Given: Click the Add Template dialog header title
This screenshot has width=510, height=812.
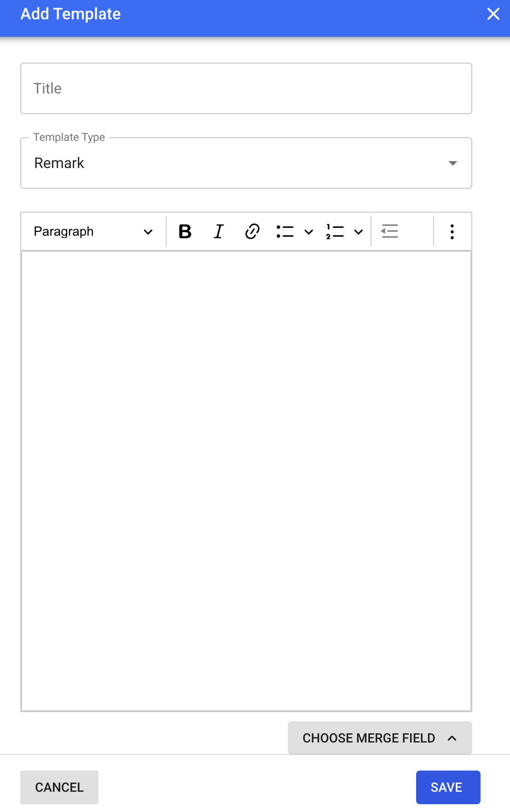Looking at the screenshot, I should tap(70, 14).
